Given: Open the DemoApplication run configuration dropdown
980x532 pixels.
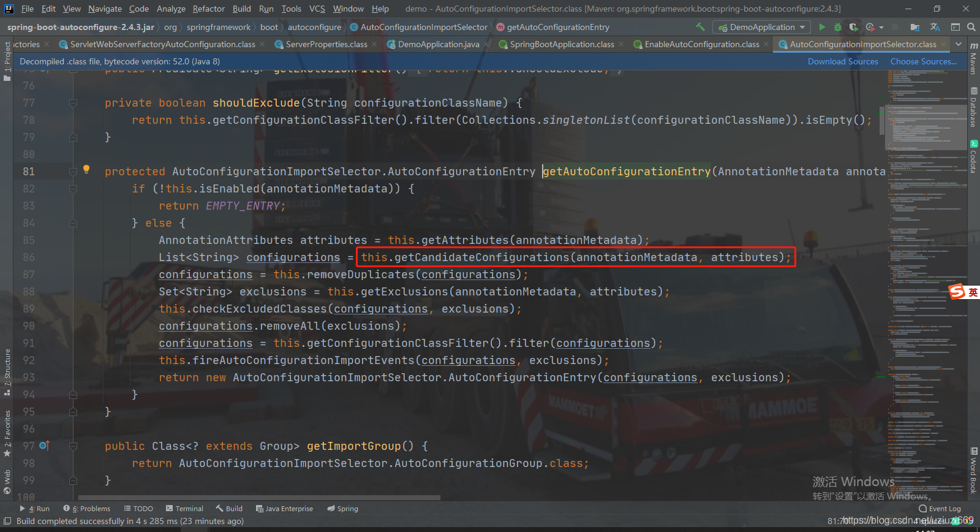Looking at the screenshot, I should (761, 27).
